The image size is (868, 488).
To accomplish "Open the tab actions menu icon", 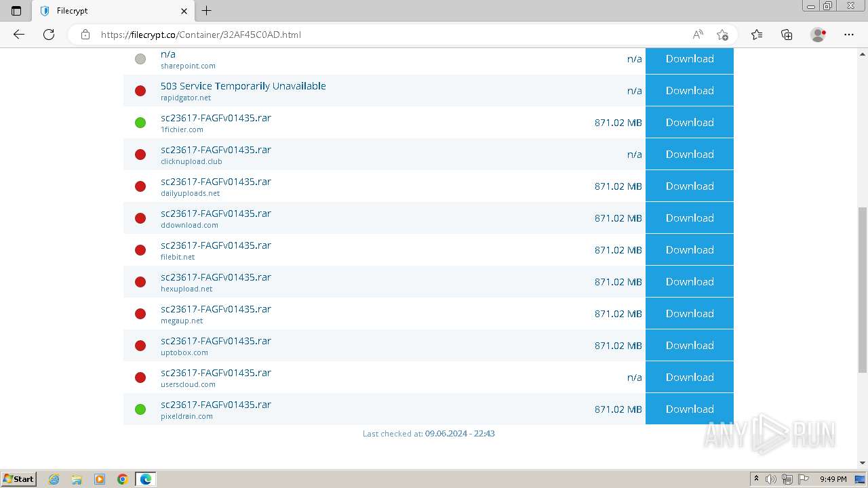I will click(16, 11).
